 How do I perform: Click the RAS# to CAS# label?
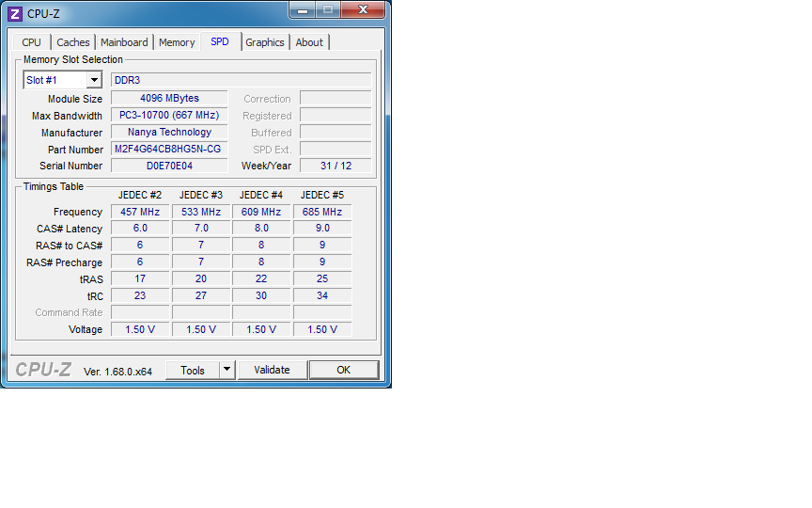[69, 246]
